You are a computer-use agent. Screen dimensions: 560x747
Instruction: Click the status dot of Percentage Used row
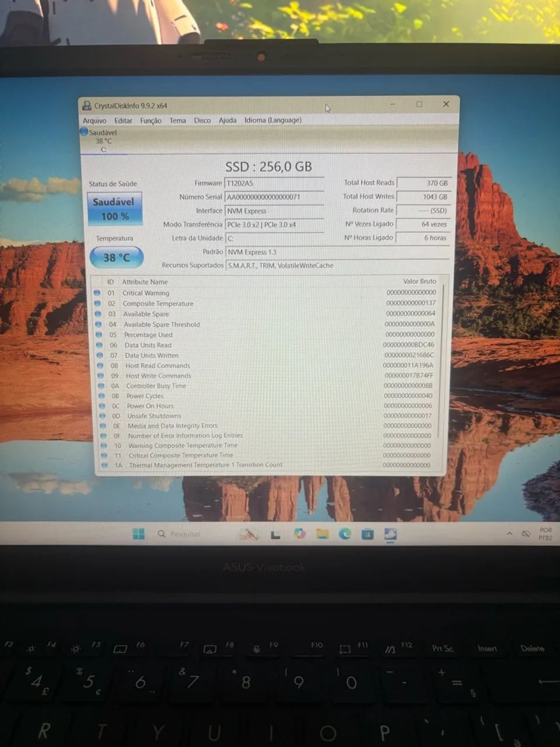[x=99, y=335]
